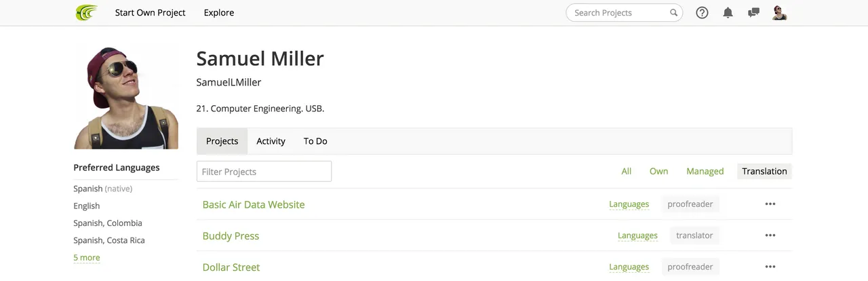Open the messages chat icon
Image resolution: width=868 pixels, height=281 pixels.
[x=753, y=13]
